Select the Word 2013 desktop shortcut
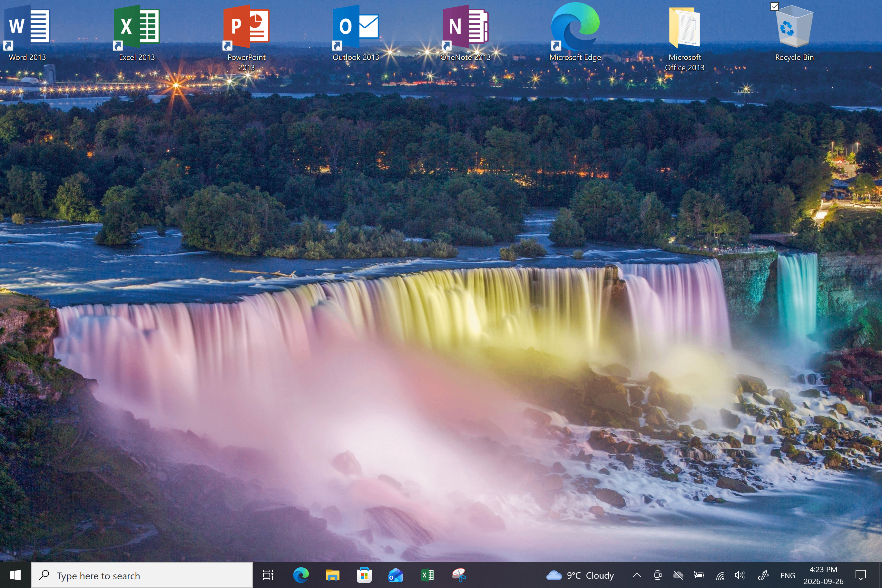This screenshot has width=882, height=588. [x=27, y=32]
